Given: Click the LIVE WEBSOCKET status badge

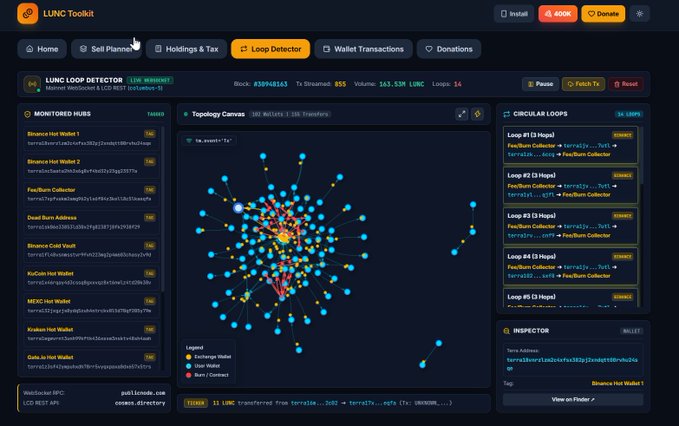Looking at the screenshot, I should (150, 80).
